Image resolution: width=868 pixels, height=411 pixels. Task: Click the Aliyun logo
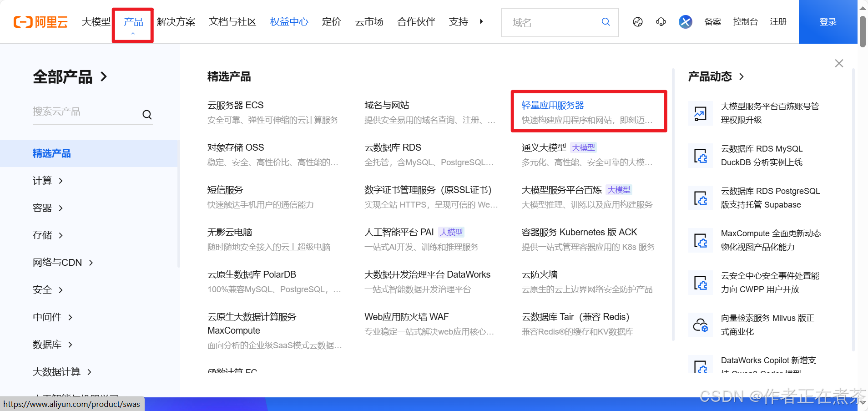[x=40, y=22]
